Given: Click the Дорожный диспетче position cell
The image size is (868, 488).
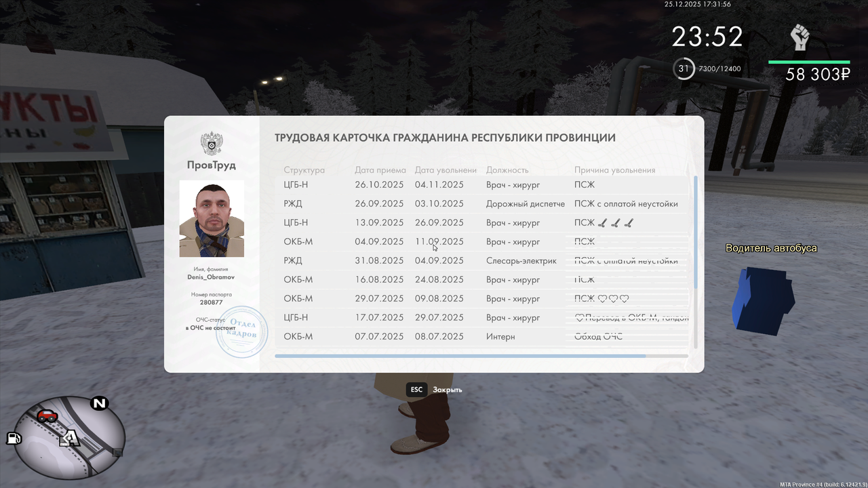Looking at the screenshot, I should [x=526, y=203].
